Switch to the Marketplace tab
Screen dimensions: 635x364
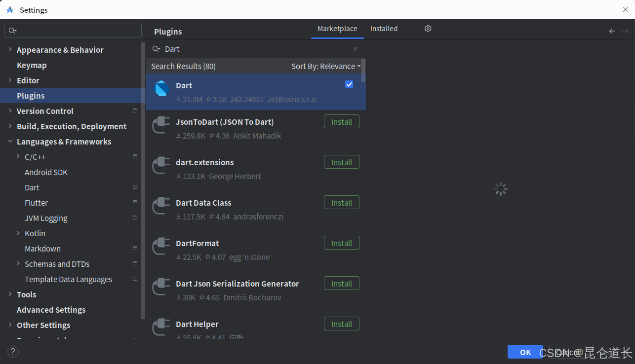click(337, 29)
